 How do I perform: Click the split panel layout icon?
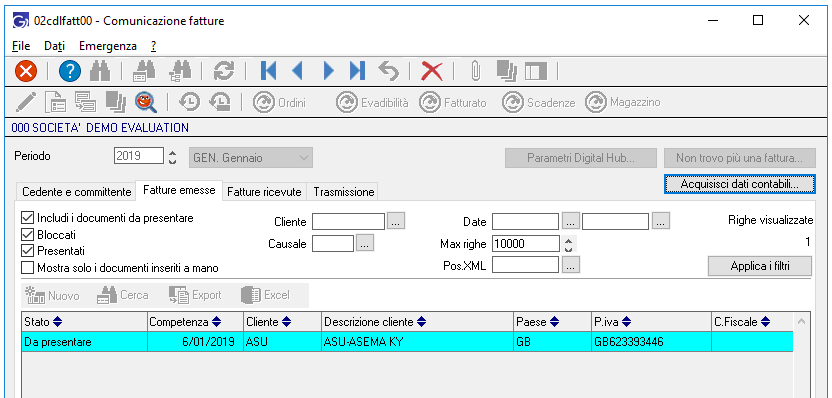pos(536,71)
